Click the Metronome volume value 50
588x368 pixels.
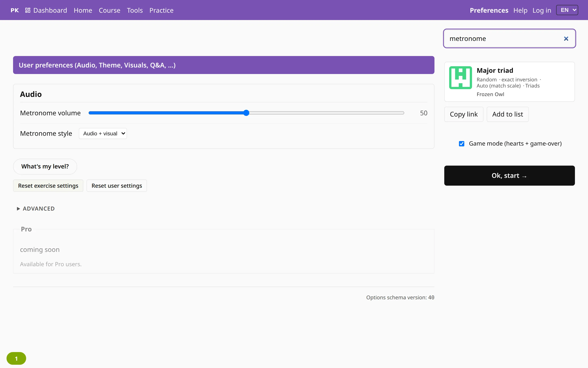[423, 113]
